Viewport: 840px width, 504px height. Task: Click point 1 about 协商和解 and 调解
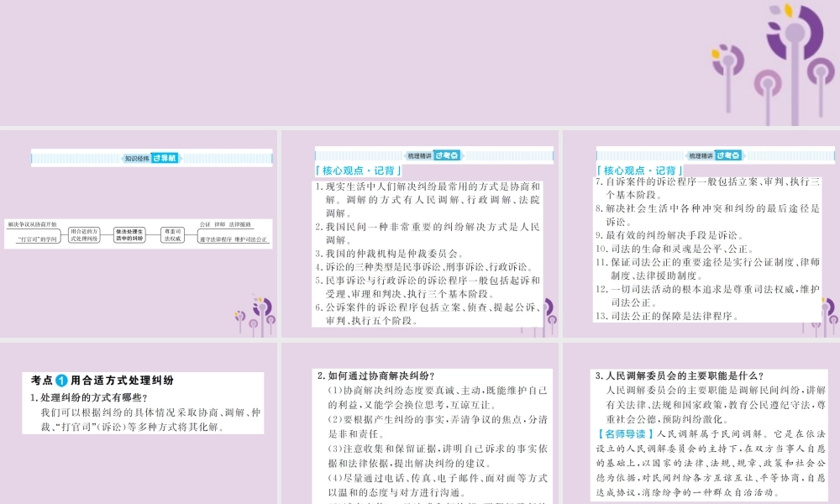428,200
